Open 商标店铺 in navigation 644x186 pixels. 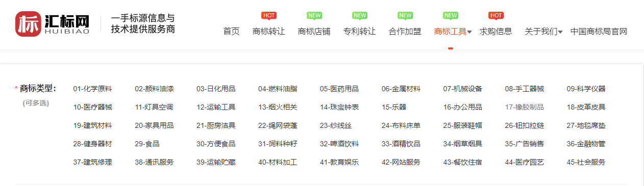point(314,32)
